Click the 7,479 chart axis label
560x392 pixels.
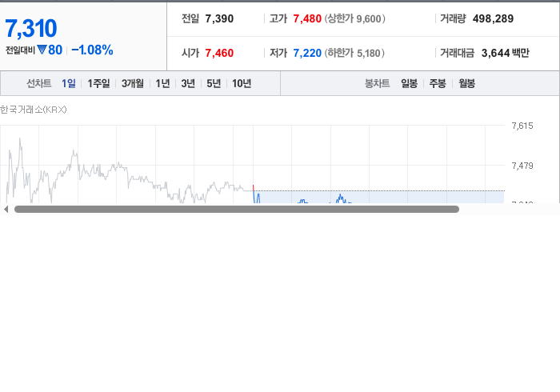click(x=522, y=166)
